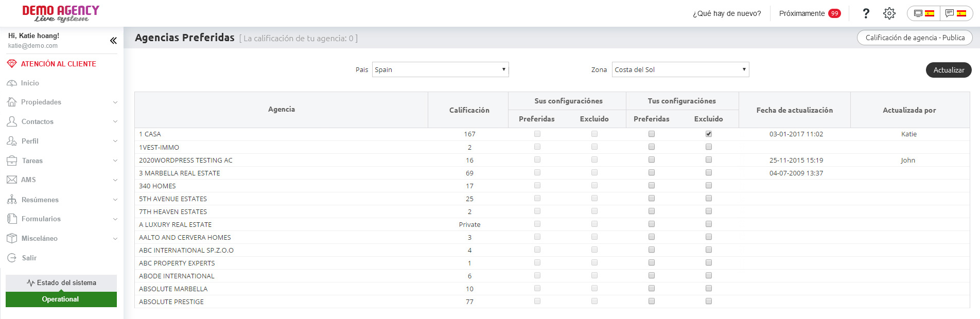
Task: Click the Resúmenes hierarchy icon
Action: pyautogui.click(x=12, y=200)
